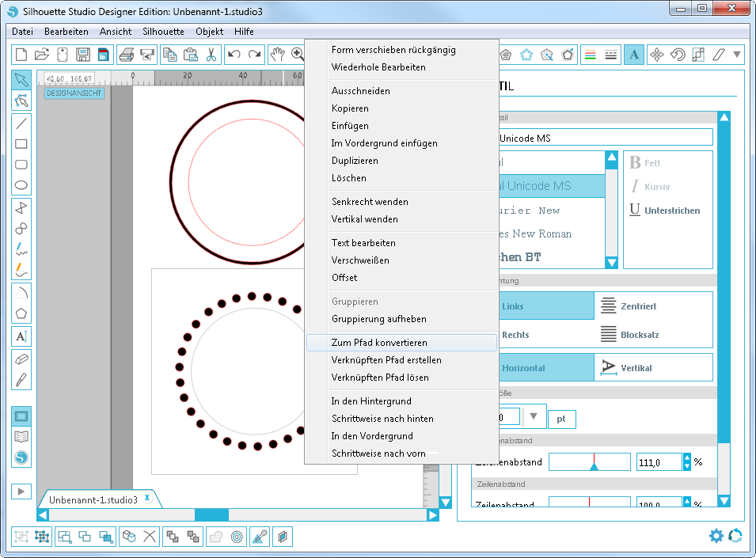Click the Scissors cut icon
This screenshot has width=756, height=558.
pyautogui.click(x=211, y=55)
